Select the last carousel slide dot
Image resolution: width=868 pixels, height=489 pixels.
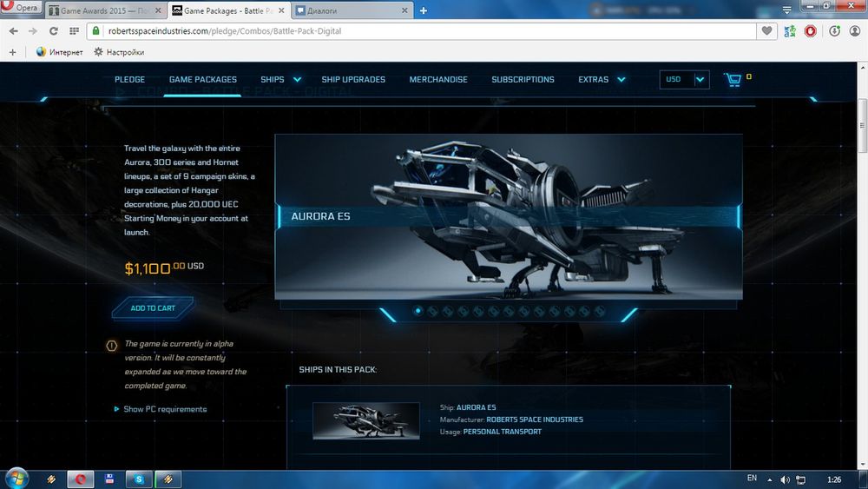tap(600, 312)
